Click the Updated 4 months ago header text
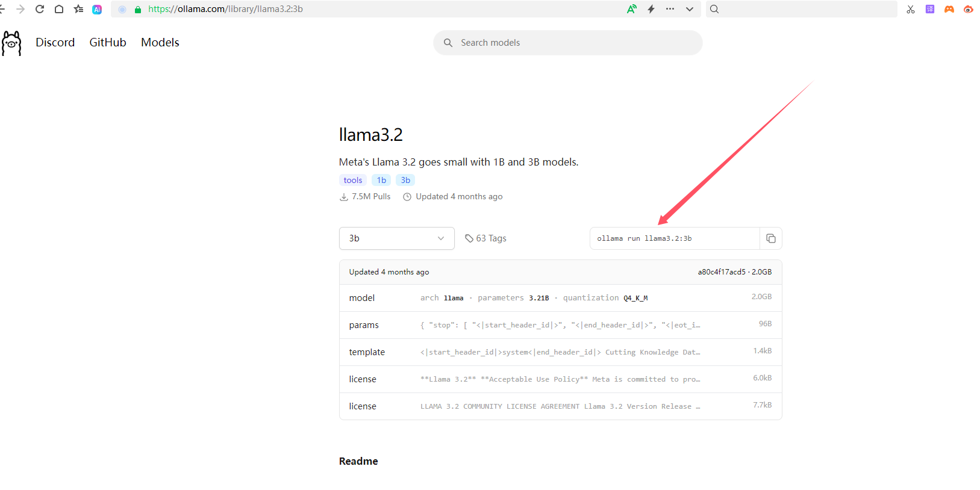 (x=389, y=272)
